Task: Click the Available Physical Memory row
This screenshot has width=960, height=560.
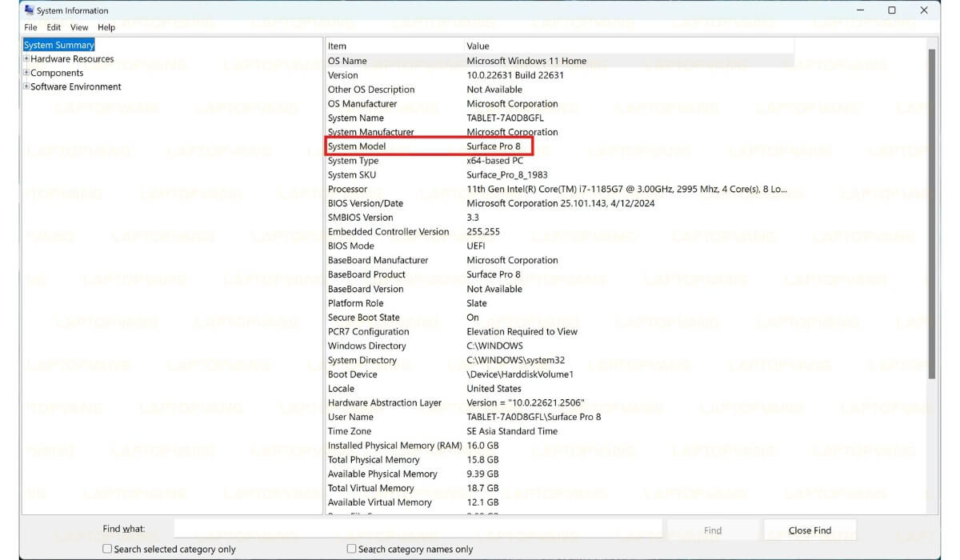Action: [x=560, y=474]
